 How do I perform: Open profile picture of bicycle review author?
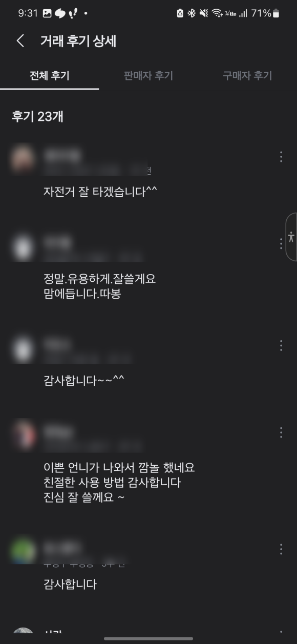click(x=23, y=159)
